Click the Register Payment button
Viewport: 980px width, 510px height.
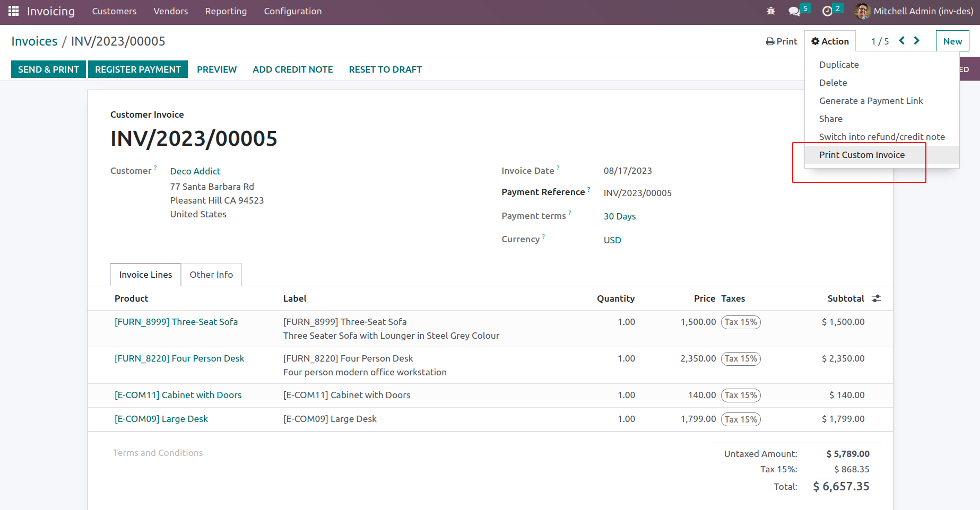coord(138,69)
